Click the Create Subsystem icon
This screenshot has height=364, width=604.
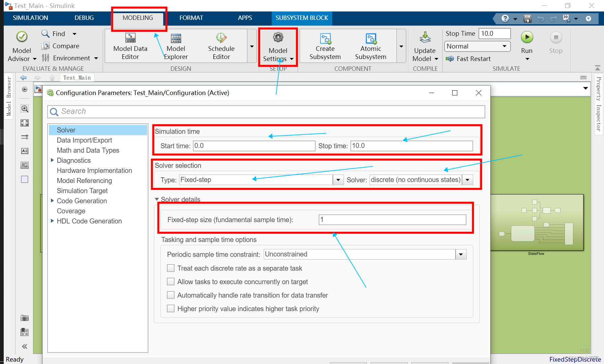[325, 38]
